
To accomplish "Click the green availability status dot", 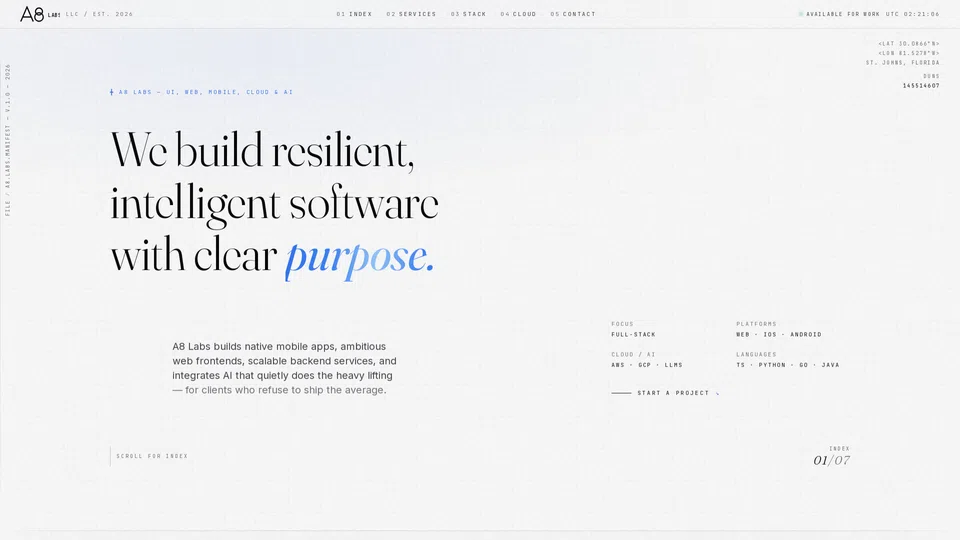I will point(801,14).
